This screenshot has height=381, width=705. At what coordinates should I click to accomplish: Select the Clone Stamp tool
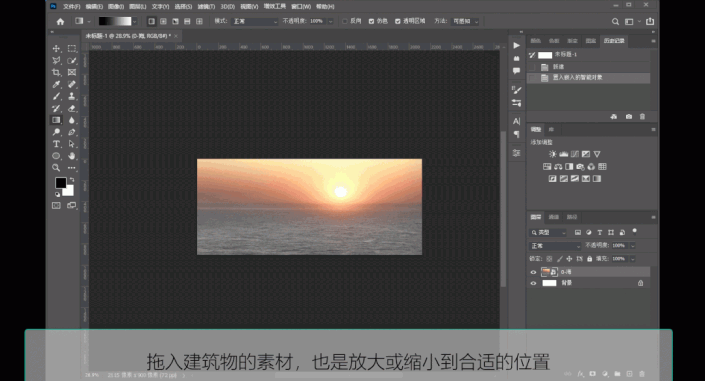tap(71, 96)
